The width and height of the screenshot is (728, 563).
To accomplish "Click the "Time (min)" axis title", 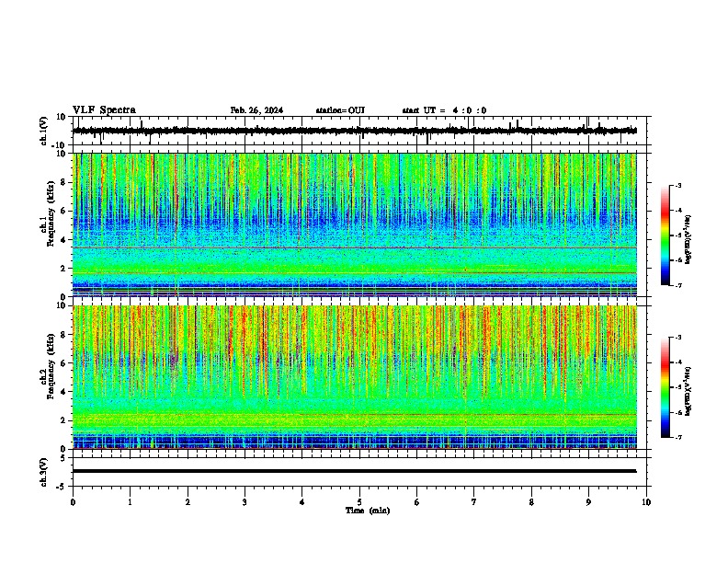I will point(368,511).
